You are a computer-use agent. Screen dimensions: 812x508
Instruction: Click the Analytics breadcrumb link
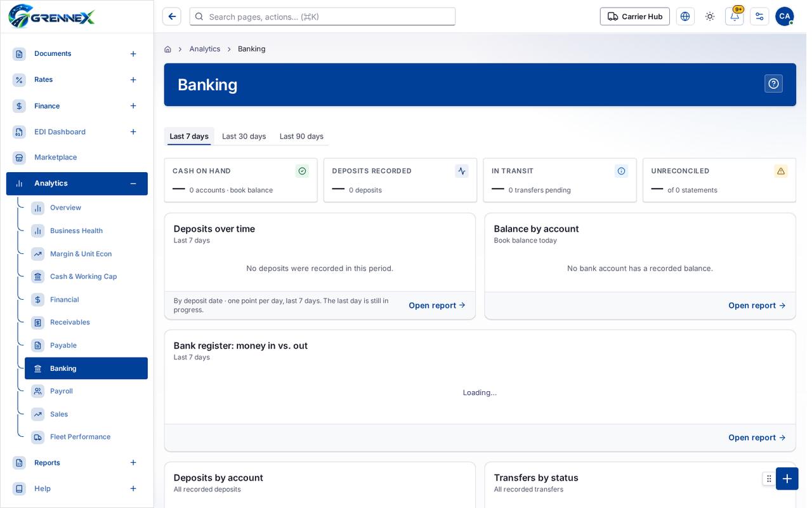coord(205,49)
